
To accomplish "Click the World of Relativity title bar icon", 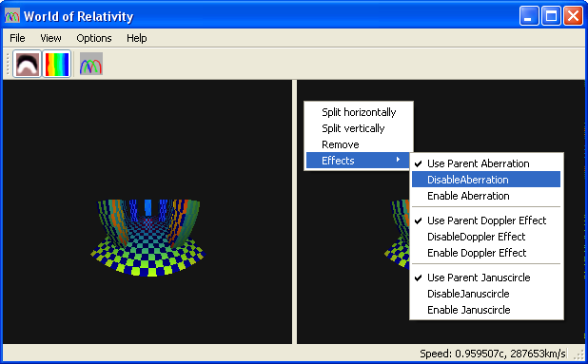I will tap(12, 16).
